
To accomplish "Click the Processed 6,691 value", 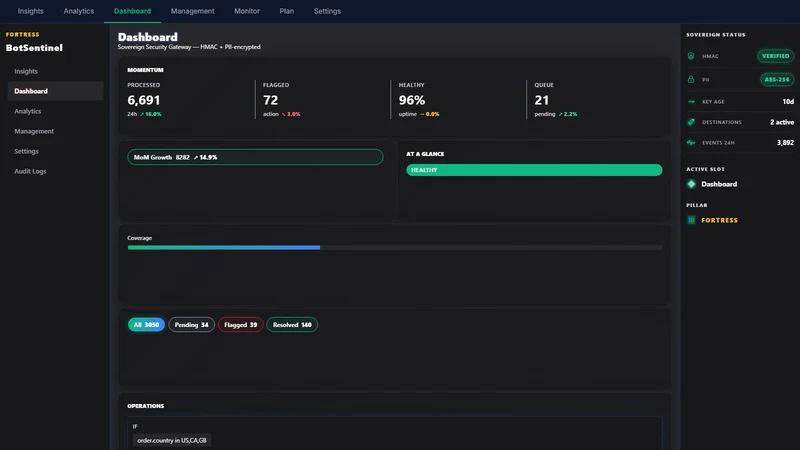I will pyautogui.click(x=144, y=100).
